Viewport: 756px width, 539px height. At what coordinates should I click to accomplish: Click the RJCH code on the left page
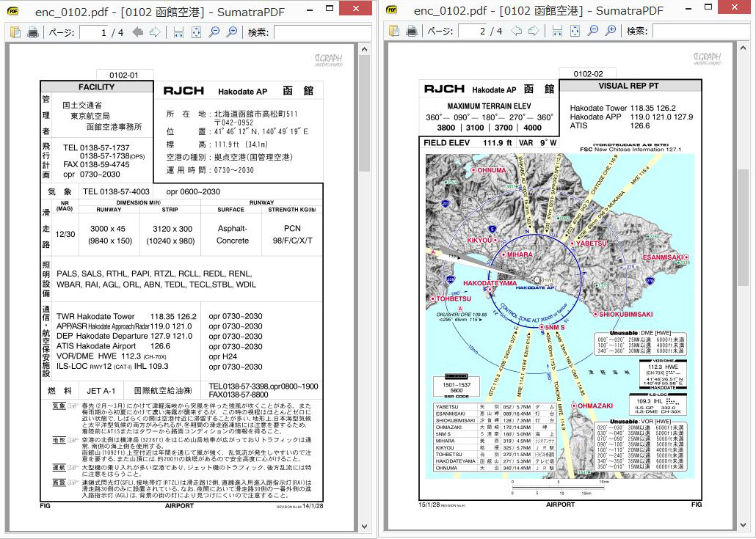pos(183,91)
